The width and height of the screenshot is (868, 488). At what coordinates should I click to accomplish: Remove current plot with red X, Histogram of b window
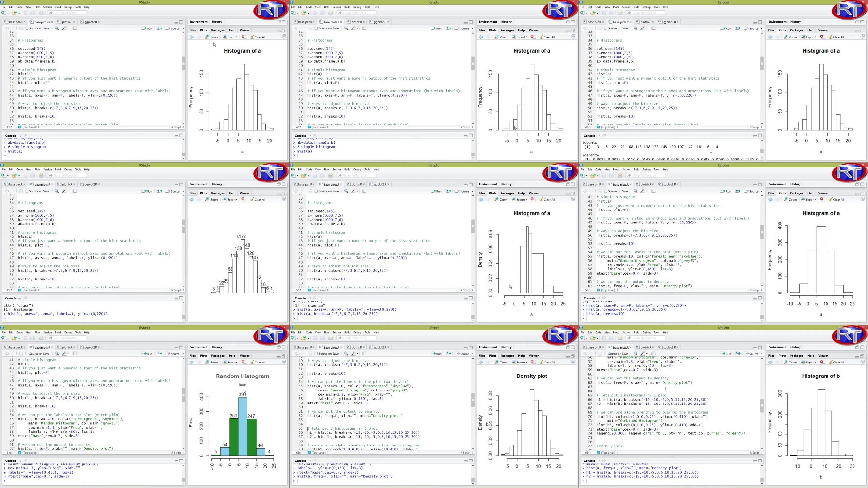pos(822,362)
